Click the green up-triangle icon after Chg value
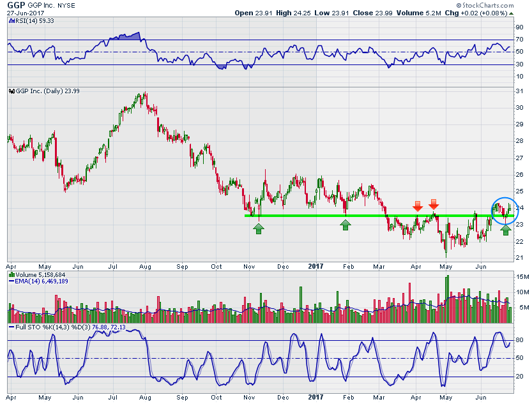The height and width of the screenshot is (404, 532). coord(512,13)
